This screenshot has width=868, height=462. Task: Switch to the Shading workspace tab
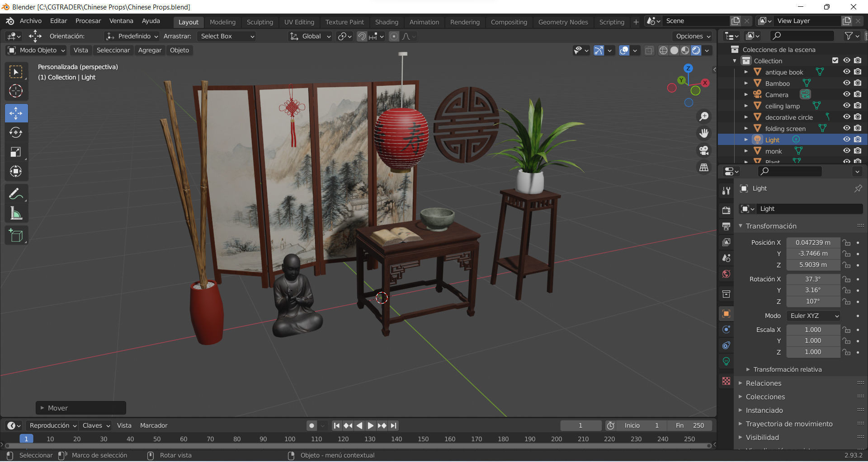387,22
